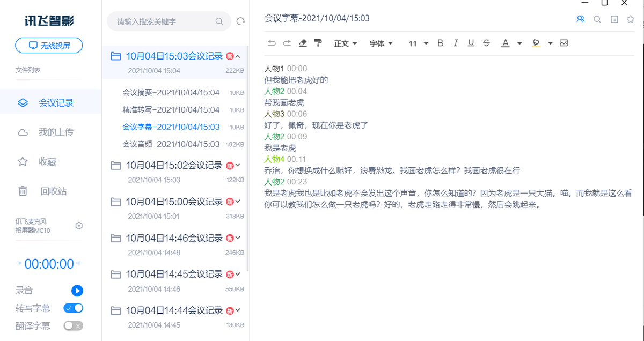Screen dimensions: 644x341
Task: Toggle italic formatting
Action: pos(456,43)
